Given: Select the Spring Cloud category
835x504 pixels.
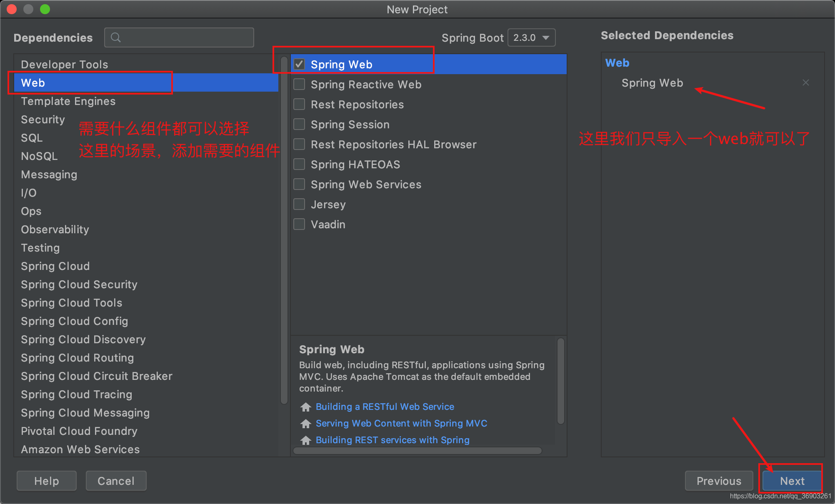Looking at the screenshot, I should (x=146, y=266).
